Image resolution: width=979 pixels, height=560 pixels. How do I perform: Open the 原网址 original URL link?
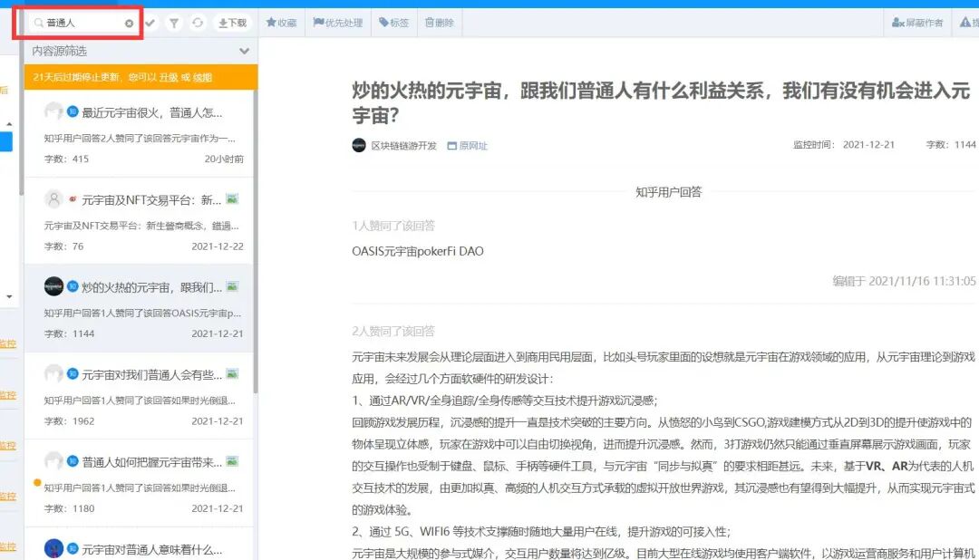(x=473, y=146)
